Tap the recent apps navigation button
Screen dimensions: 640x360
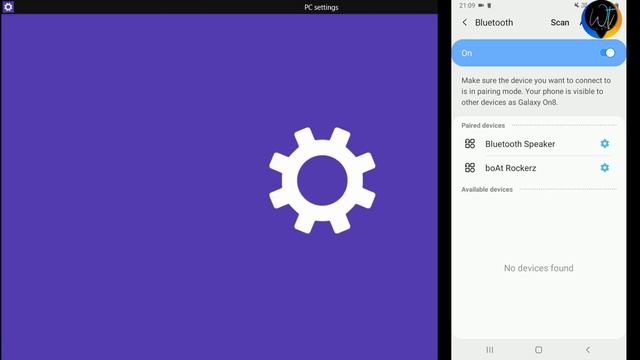coord(490,350)
